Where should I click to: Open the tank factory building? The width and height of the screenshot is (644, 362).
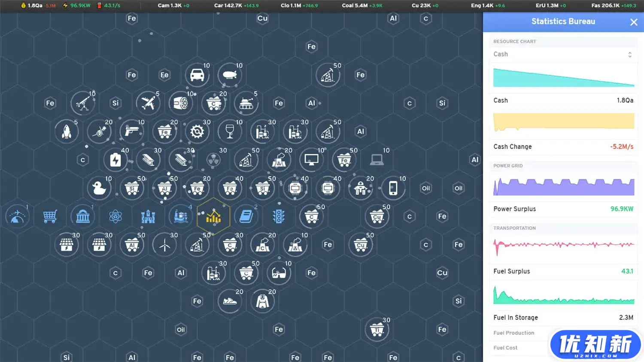246,103
